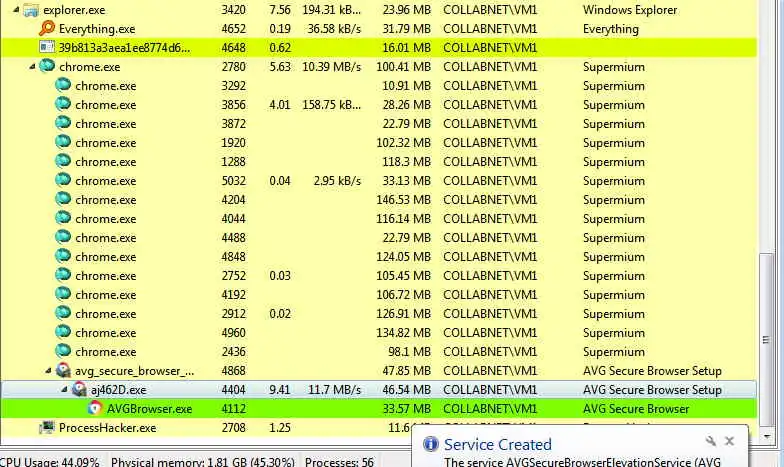784x467 pixels.
Task: Select the AVGBrowser.exe process name
Action: pyautogui.click(x=150, y=409)
